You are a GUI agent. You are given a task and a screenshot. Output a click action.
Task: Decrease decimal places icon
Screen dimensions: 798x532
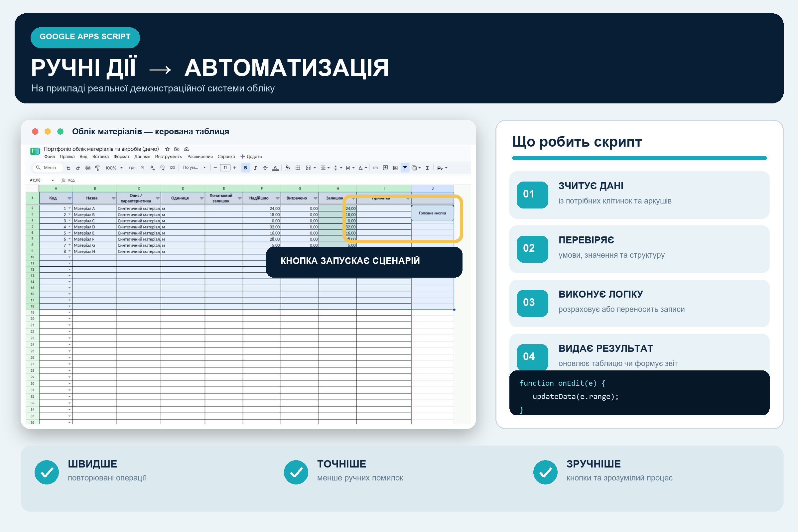(x=152, y=168)
